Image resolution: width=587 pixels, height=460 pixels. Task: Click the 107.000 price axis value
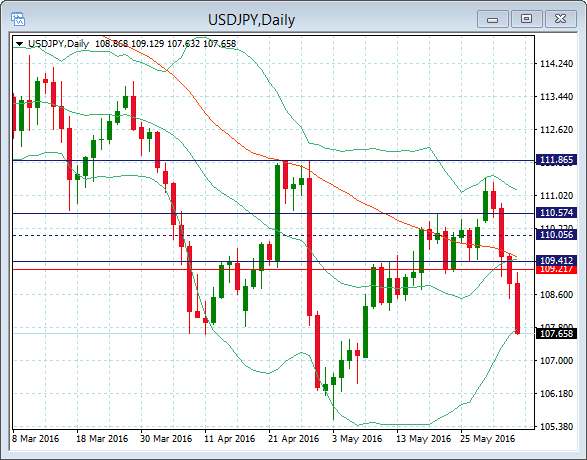pos(556,360)
